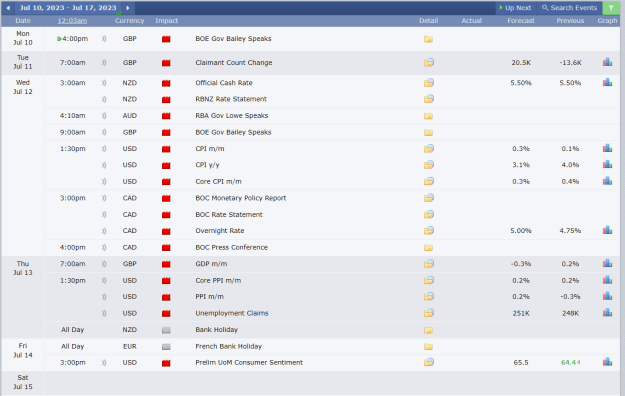Screen dimensions: 625x396
Task: Toggle alert bell for Claimant Count Change
Action: [104, 63]
